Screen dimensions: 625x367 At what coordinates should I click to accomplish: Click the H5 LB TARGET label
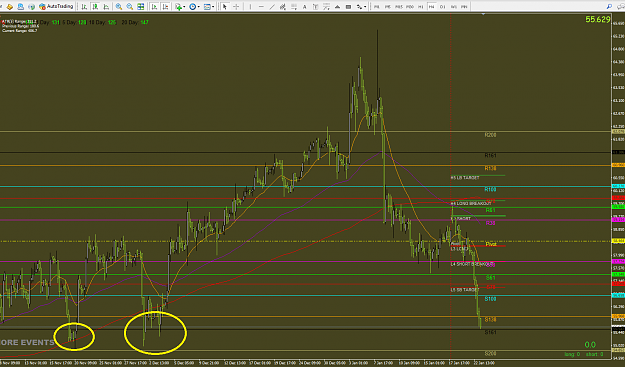(x=465, y=178)
